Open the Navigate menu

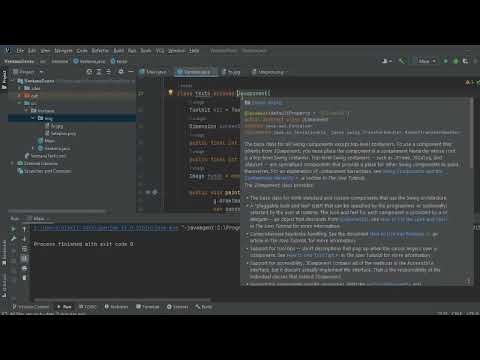pyautogui.click(x=63, y=51)
